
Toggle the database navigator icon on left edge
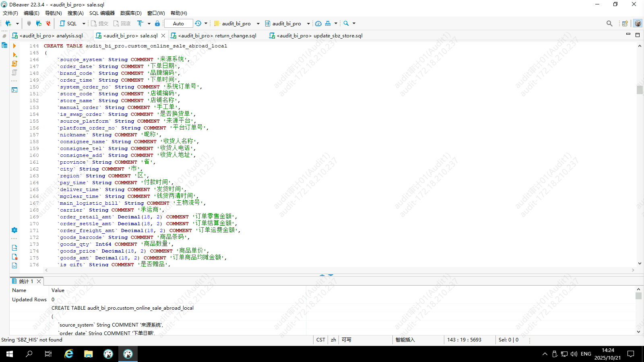(x=4, y=45)
